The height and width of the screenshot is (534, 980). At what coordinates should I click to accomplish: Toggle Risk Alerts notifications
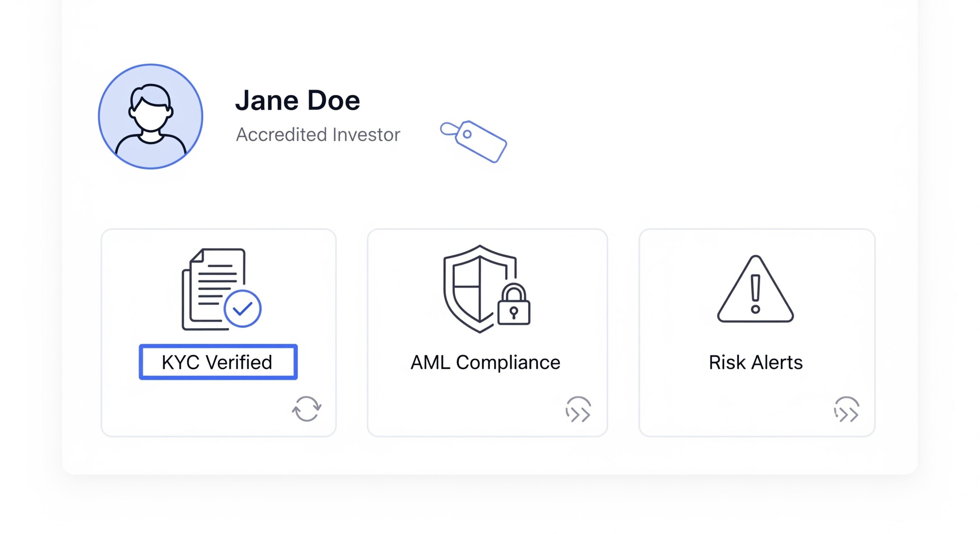756,362
